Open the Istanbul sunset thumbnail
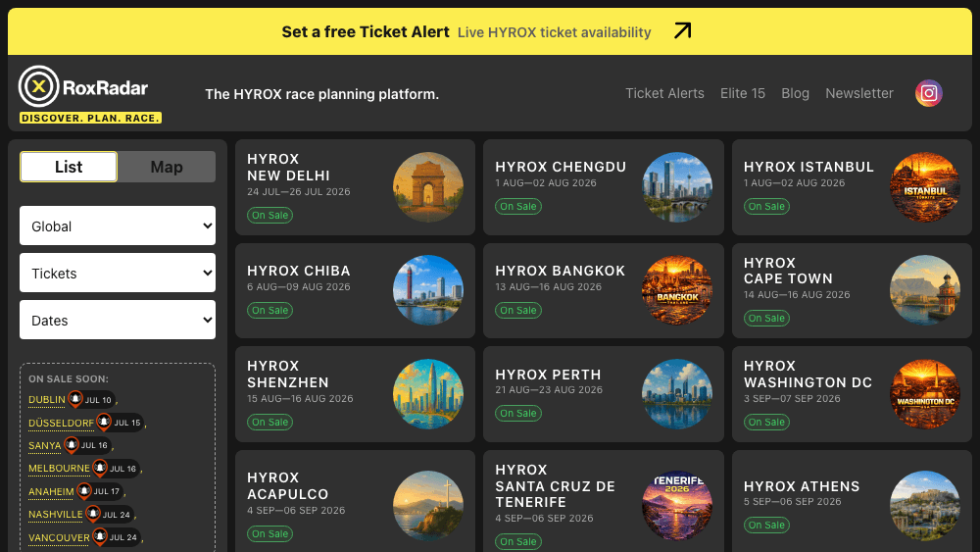The image size is (980, 552). pyautogui.click(x=925, y=187)
